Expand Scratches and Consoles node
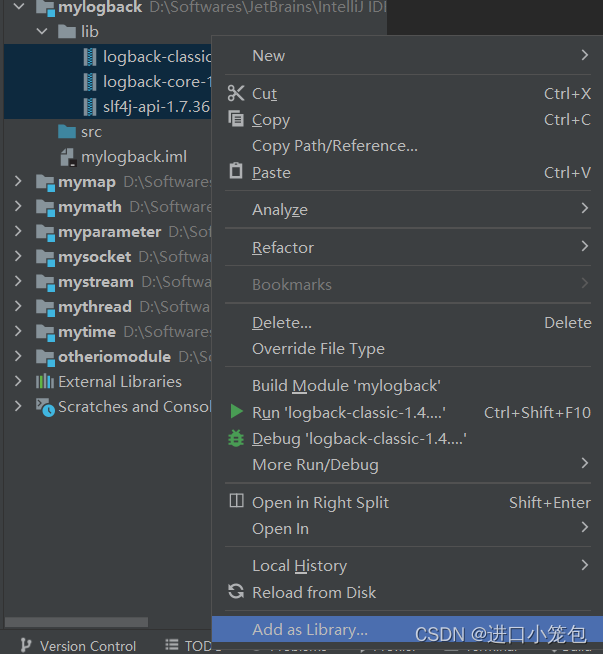The width and height of the screenshot is (603, 654). click(18, 406)
